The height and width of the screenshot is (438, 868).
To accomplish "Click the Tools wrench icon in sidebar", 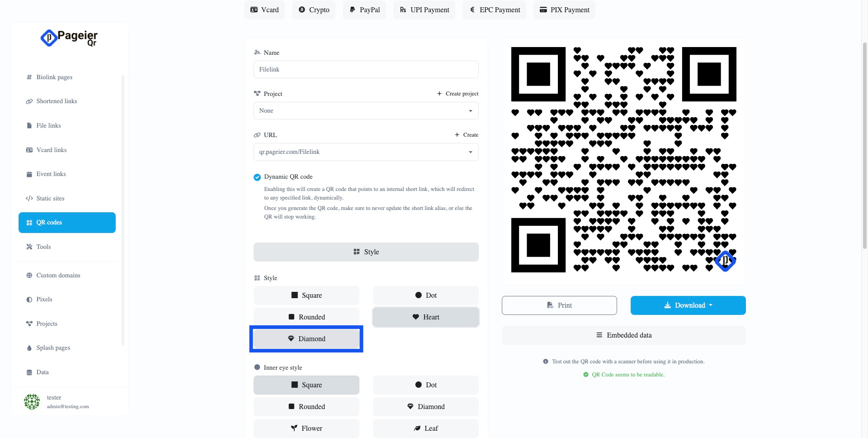I will pos(29,247).
